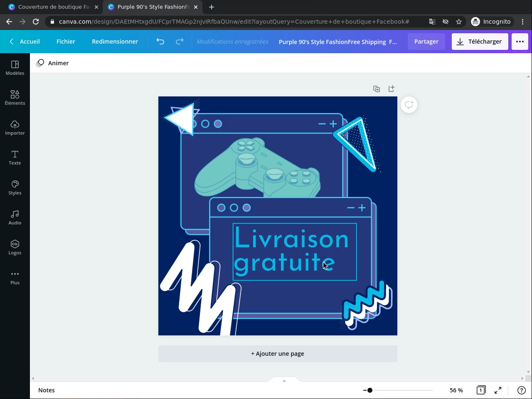Open the 56 % zoom level menu
The height and width of the screenshot is (399, 532).
point(456,390)
